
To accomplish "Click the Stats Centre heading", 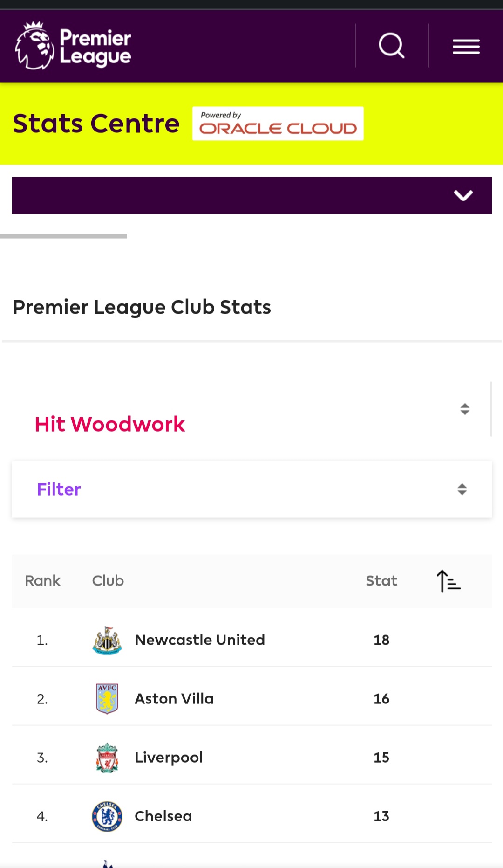I will click(x=96, y=124).
